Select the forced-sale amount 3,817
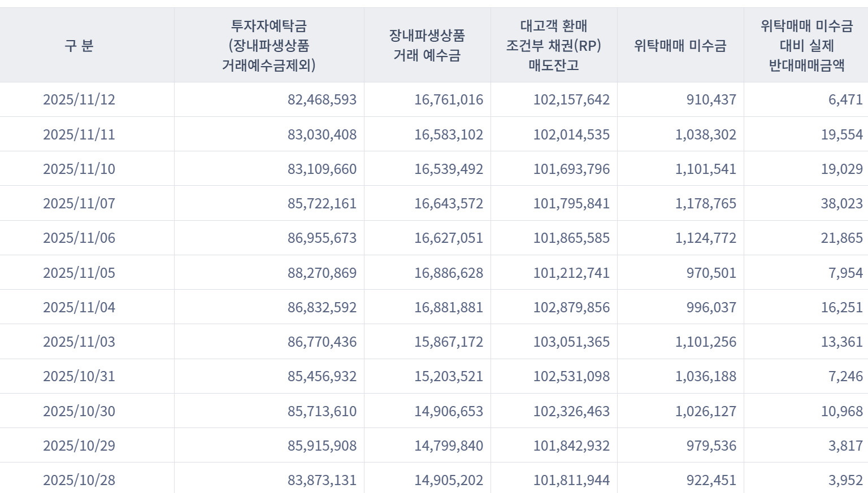868x493 pixels. click(845, 446)
